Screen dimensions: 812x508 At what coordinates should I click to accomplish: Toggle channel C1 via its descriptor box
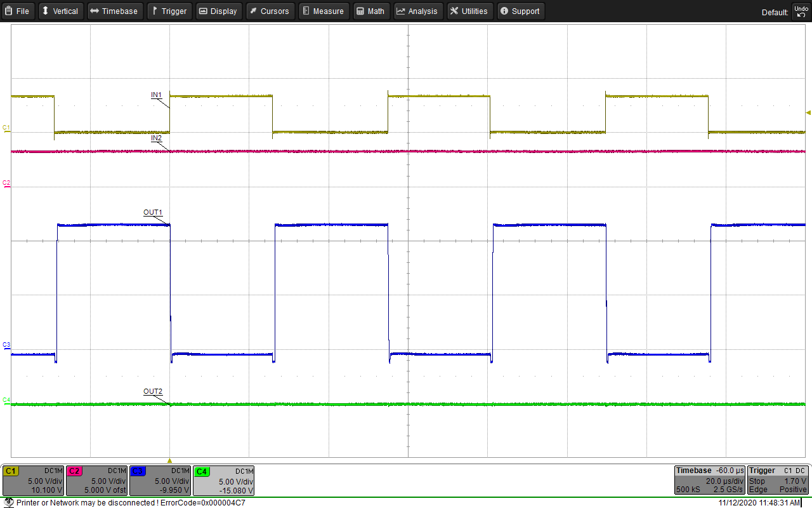tap(32, 480)
